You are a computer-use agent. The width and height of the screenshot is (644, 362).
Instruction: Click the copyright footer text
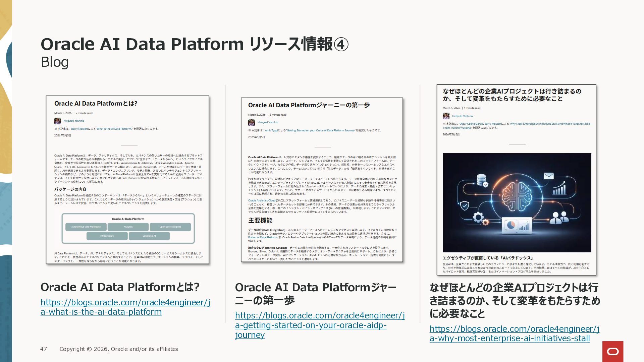coord(119,349)
